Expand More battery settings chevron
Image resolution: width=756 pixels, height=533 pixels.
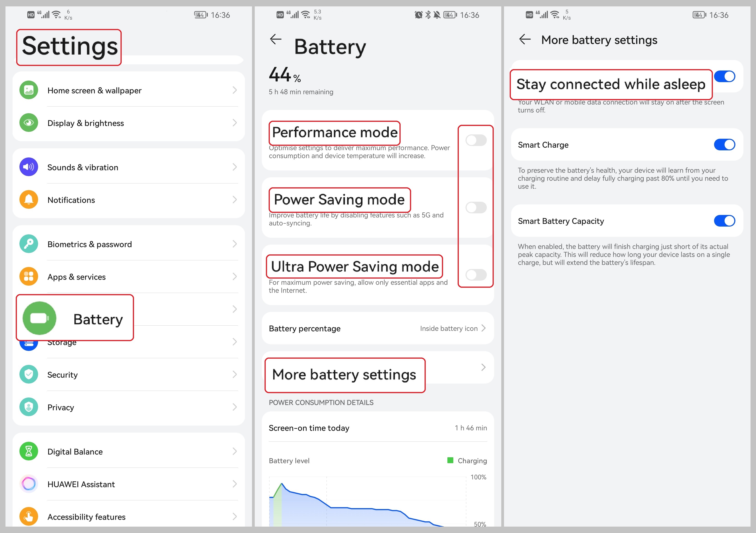point(483,367)
